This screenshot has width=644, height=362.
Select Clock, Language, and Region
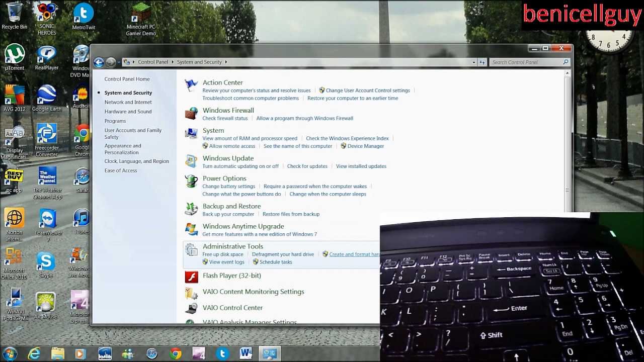pyautogui.click(x=136, y=161)
